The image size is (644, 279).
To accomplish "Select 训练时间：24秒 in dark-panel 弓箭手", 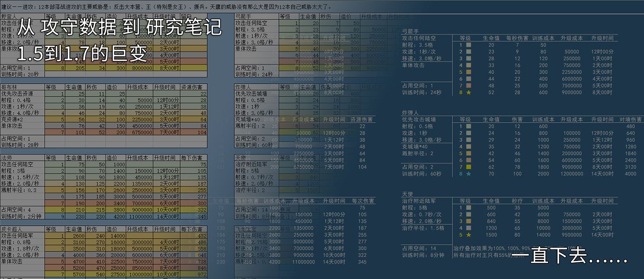I will (x=423, y=92).
